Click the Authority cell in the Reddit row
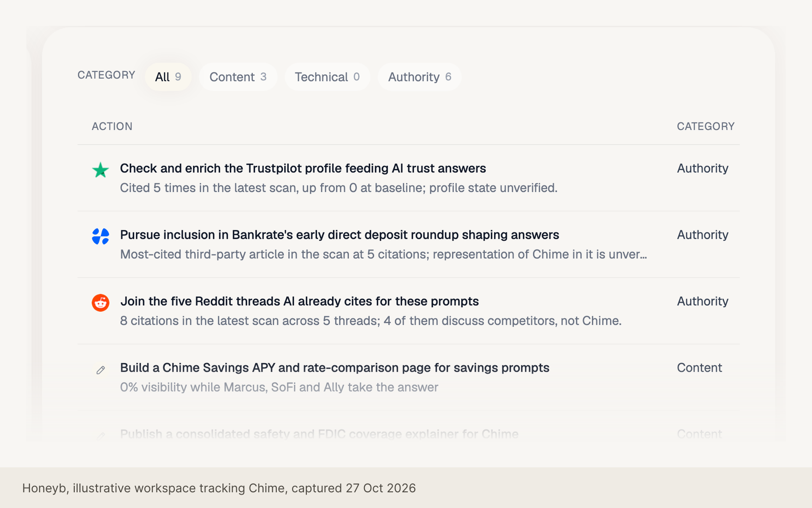Viewport: 812px width, 508px height. click(702, 302)
